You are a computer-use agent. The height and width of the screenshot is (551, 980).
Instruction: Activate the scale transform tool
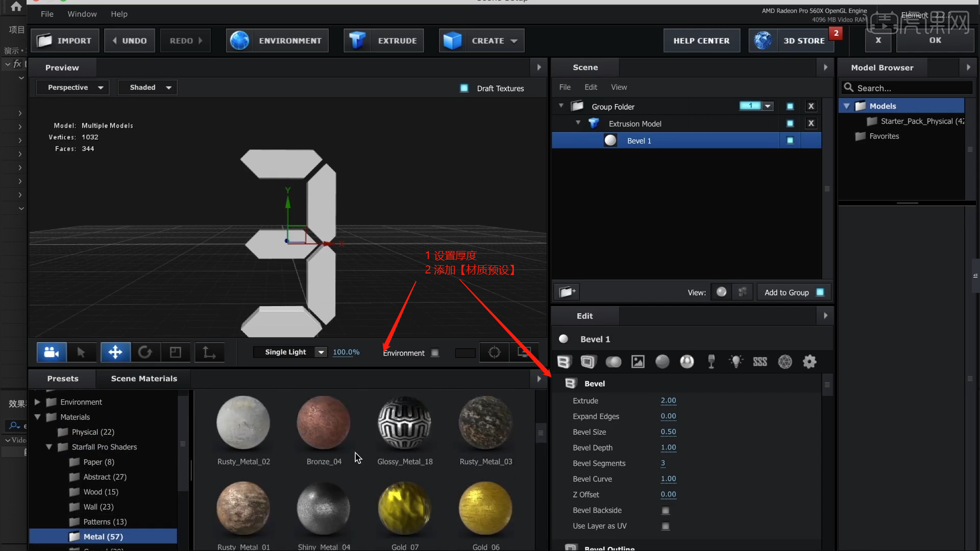click(x=176, y=352)
